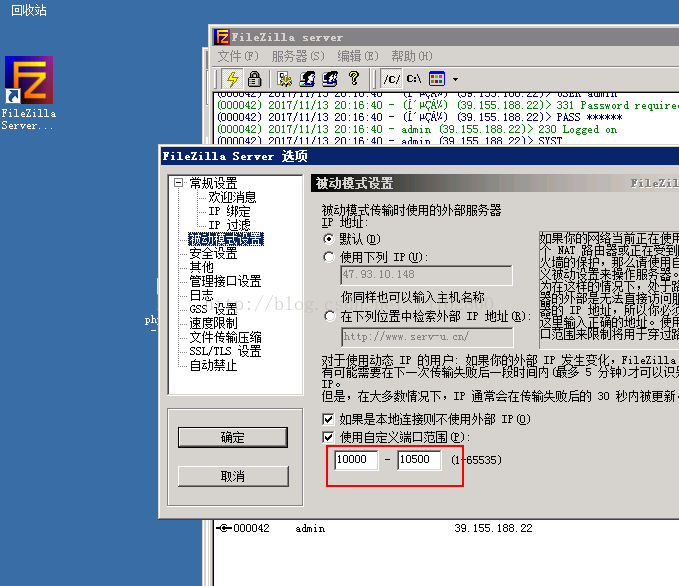Image resolution: width=679 pixels, height=586 pixels.
Task: Select IP 绑定 in the options tree
Action: (x=229, y=211)
